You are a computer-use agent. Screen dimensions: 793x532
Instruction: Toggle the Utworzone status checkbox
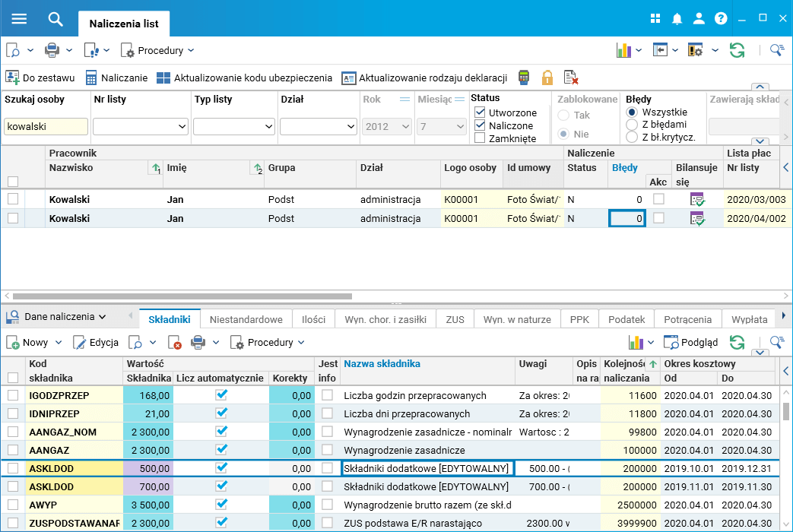(x=480, y=112)
